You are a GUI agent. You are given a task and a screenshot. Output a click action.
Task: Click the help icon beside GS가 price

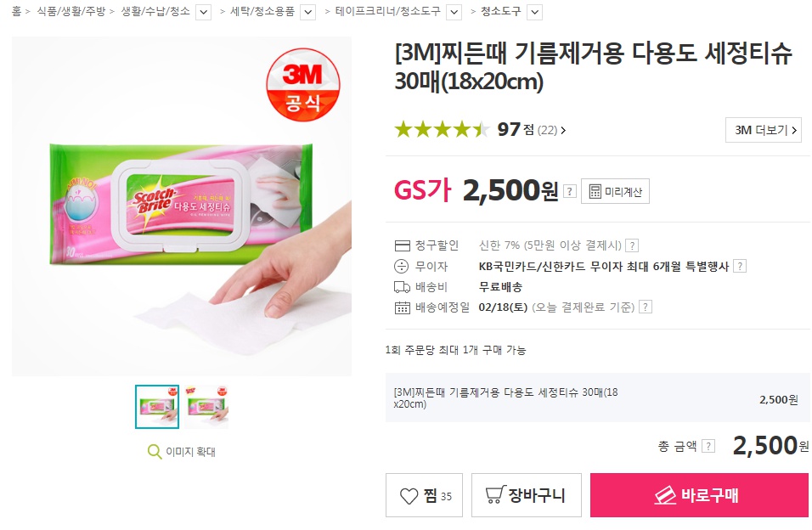[x=569, y=191]
